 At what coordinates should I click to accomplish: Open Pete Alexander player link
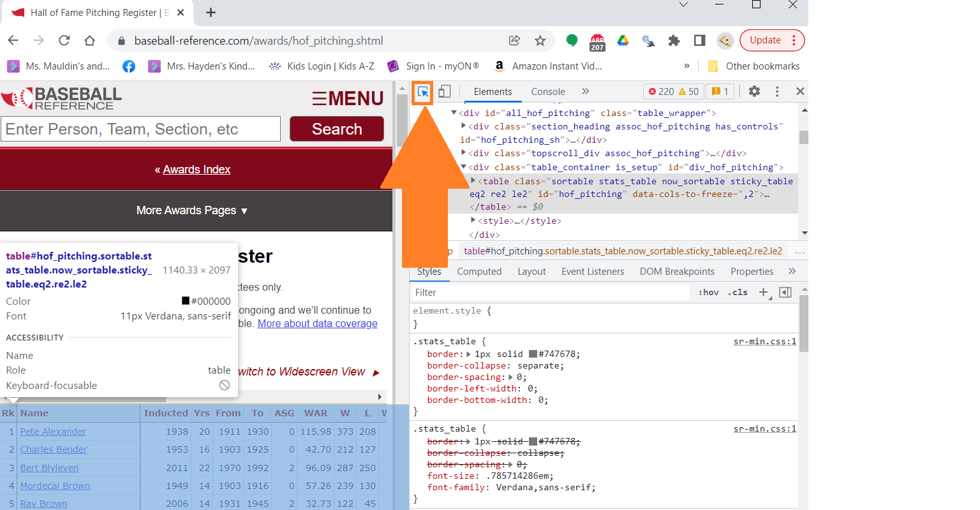point(53,432)
